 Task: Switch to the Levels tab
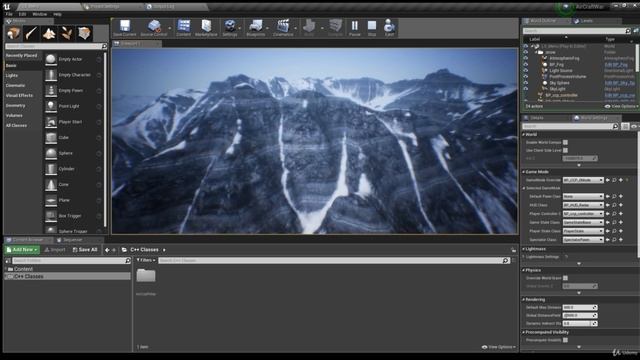click(x=586, y=21)
